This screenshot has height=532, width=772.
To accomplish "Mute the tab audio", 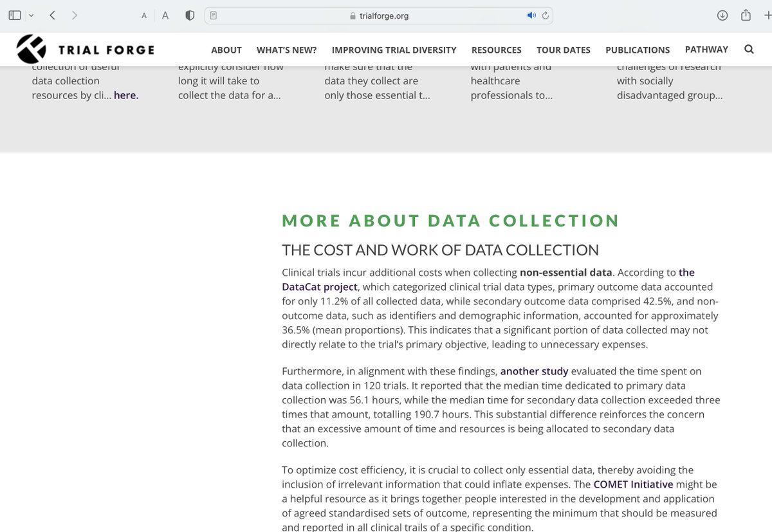I will (x=531, y=15).
